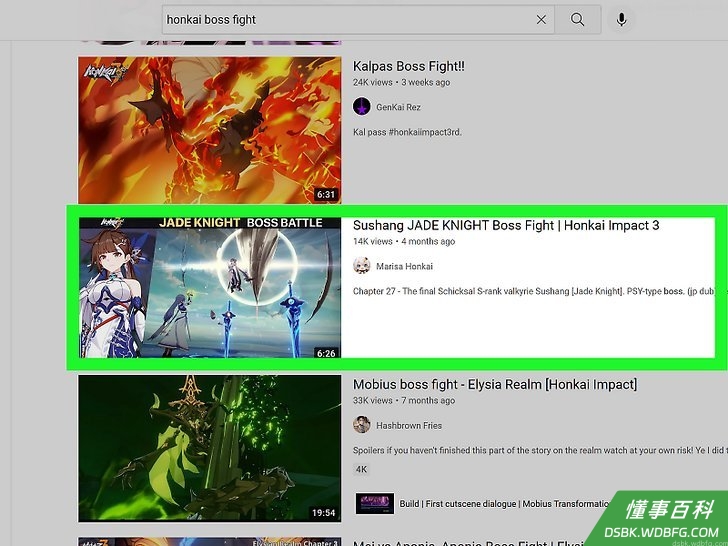The height and width of the screenshot is (546, 728).
Task: Visit the Hashbrown Fries channel name
Action: 409,425
